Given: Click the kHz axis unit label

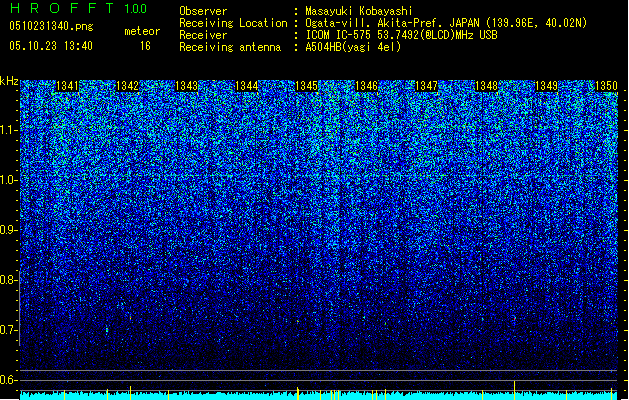Looking at the screenshot, I should coord(9,81).
